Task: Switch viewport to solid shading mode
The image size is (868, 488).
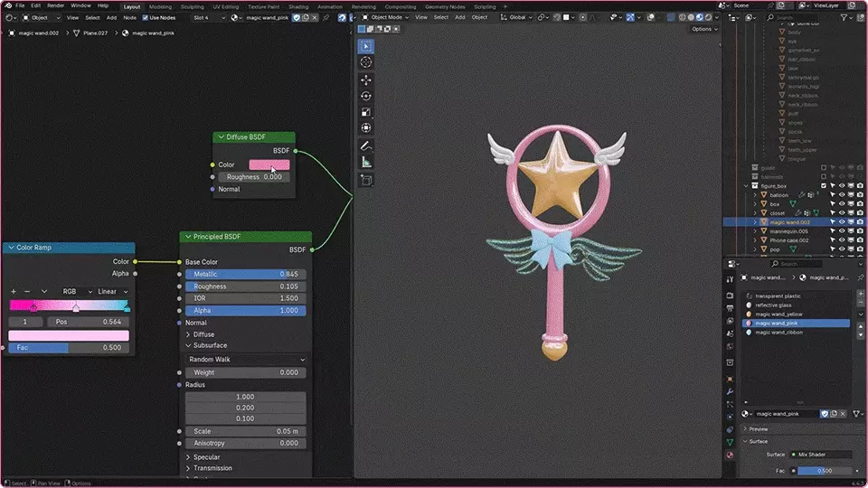Action: [691, 18]
